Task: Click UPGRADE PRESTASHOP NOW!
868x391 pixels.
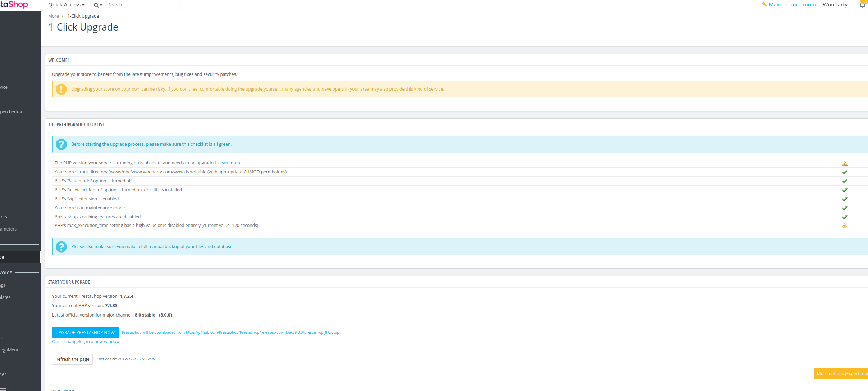Action: pyautogui.click(x=85, y=332)
